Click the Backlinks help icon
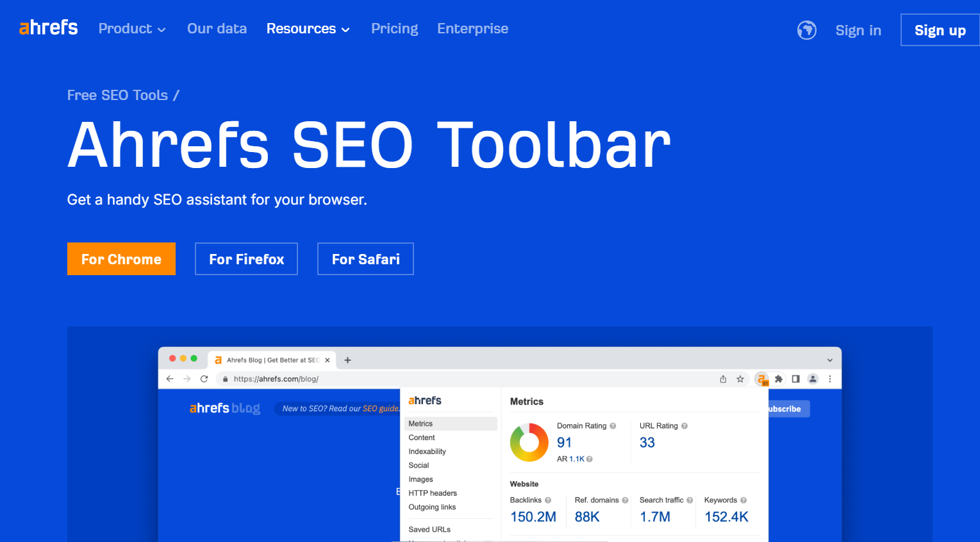The height and width of the screenshot is (542, 980). pos(548,500)
